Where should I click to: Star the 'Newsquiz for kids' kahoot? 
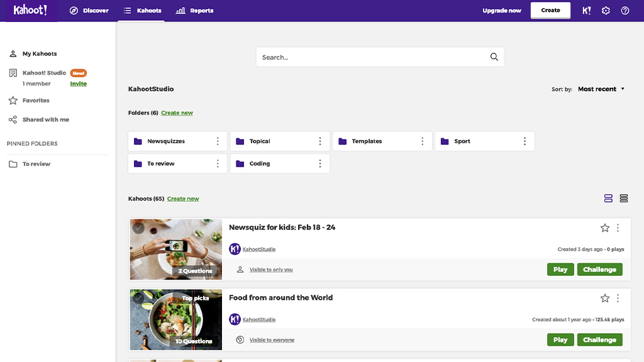[605, 228]
